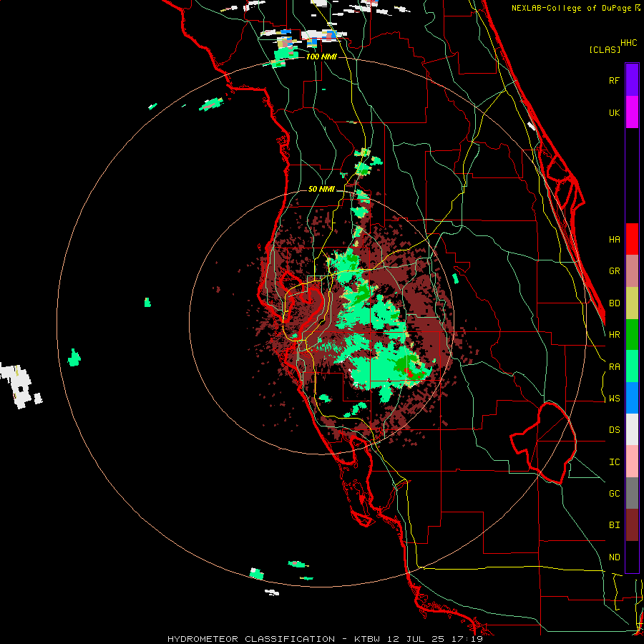644x644 pixels.
Task: Click the HHC product label
Action: click(x=629, y=43)
